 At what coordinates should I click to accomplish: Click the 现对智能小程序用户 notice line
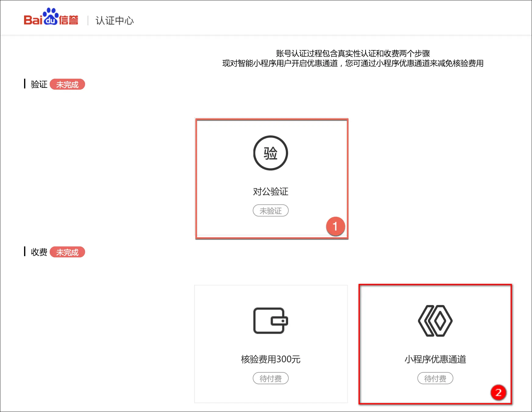(353, 63)
